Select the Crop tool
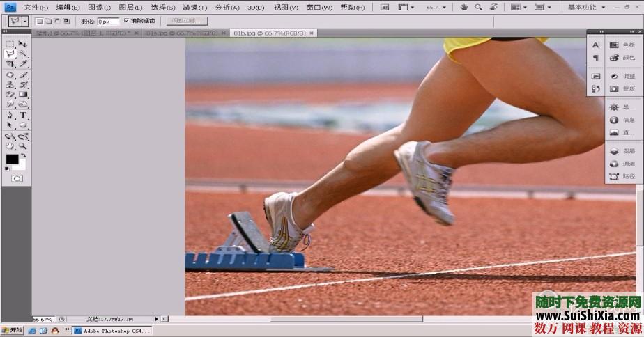Screen dimensions: 644x337 click(10, 64)
